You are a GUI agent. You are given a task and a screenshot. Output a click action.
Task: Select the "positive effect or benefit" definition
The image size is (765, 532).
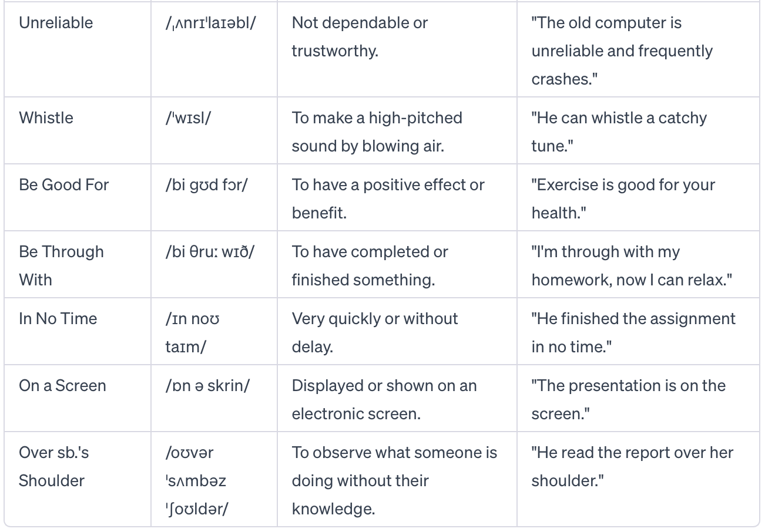(x=388, y=198)
